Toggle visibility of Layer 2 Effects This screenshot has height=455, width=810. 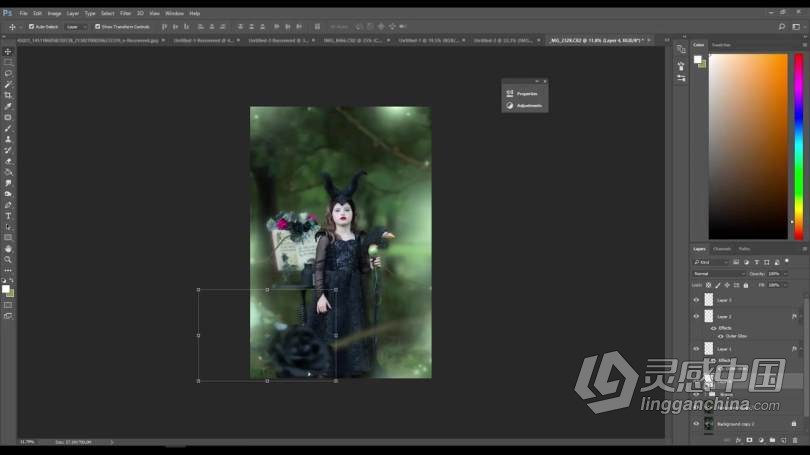pos(713,328)
